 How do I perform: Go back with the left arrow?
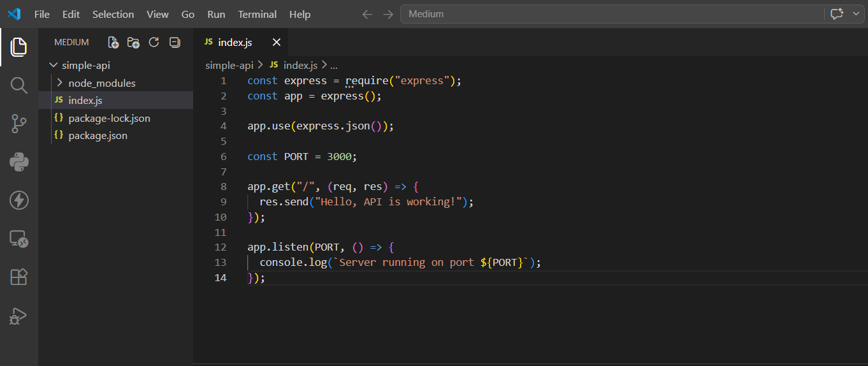point(367,14)
